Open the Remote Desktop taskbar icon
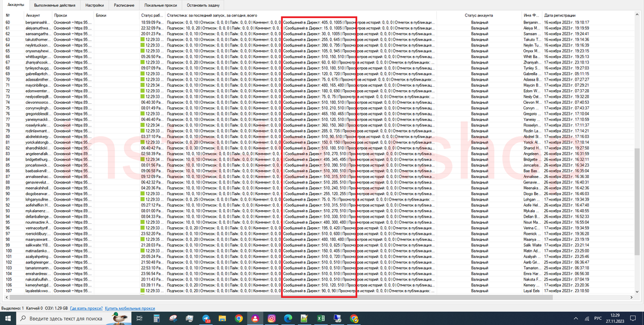Viewport: 644px width, 325px height. point(337,318)
